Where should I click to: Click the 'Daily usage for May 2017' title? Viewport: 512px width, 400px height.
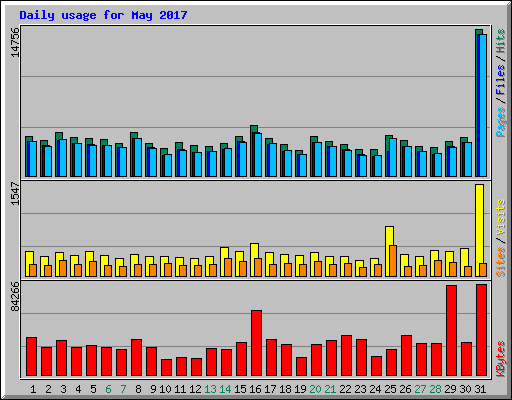point(103,15)
